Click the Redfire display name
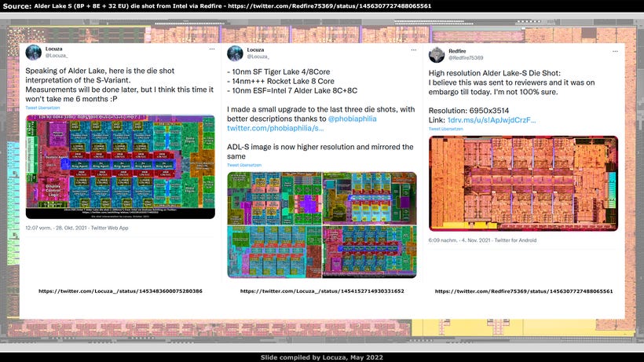The width and height of the screenshot is (644, 362). tap(457, 51)
